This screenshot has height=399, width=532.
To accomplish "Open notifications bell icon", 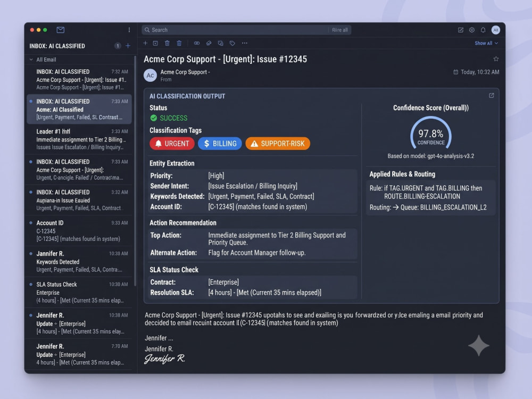I will tap(483, 30).
